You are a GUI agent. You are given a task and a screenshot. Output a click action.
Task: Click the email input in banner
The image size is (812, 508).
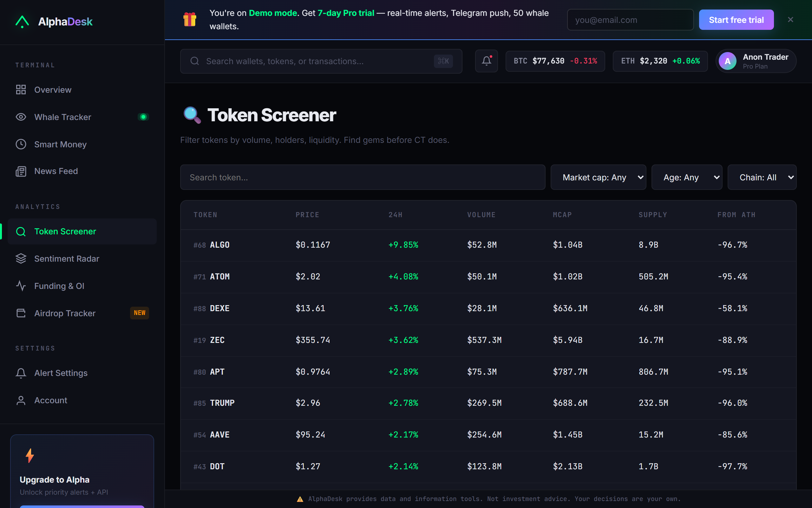click(630, 20)
